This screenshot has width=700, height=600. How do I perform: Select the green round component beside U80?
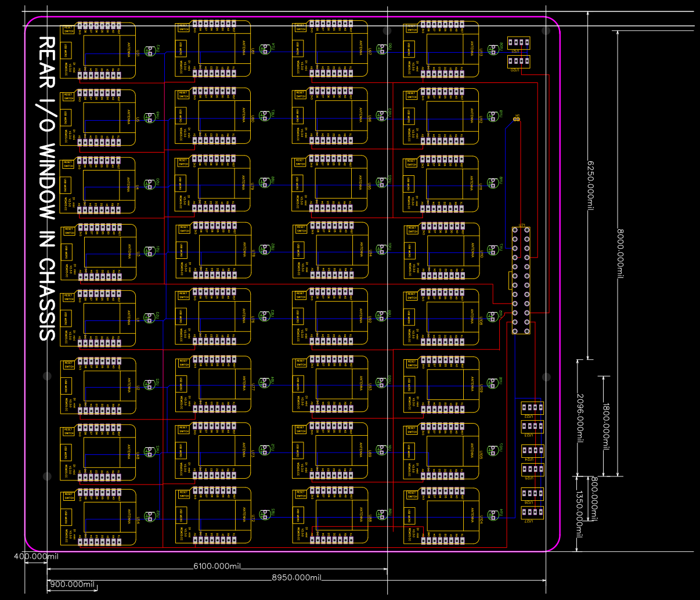point(265,115)
